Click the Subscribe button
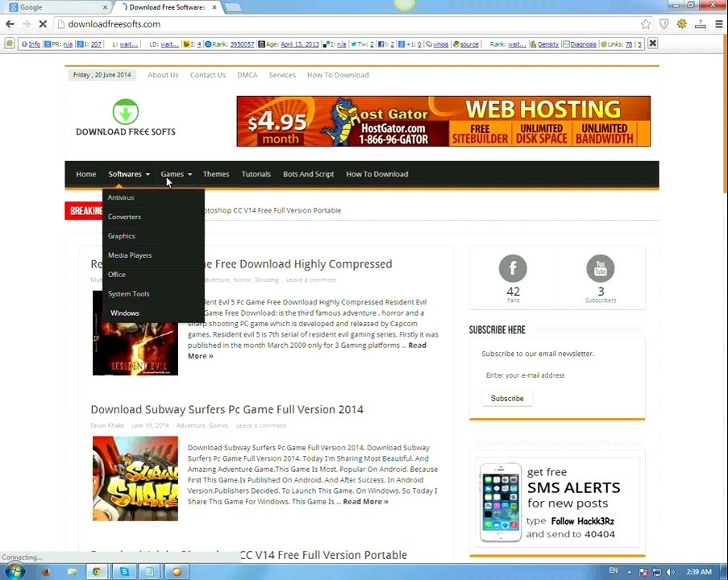Viewport: 728px width, 580px height. tap(507, 399)
